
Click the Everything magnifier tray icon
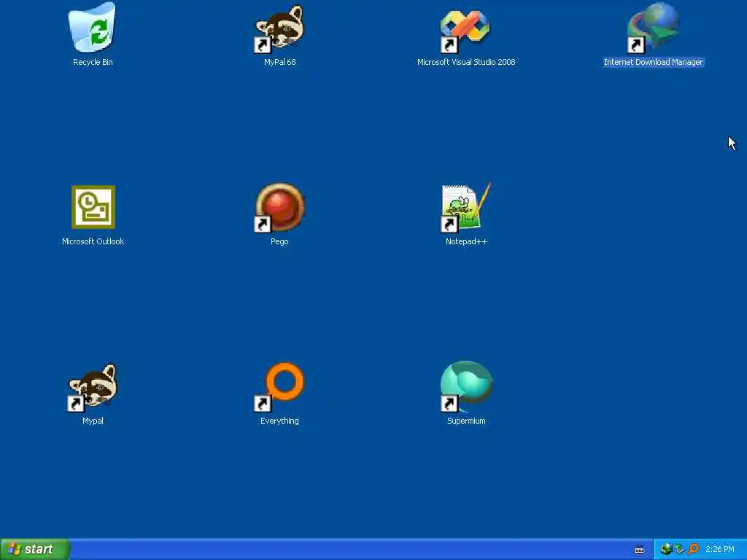pos(693,549)
